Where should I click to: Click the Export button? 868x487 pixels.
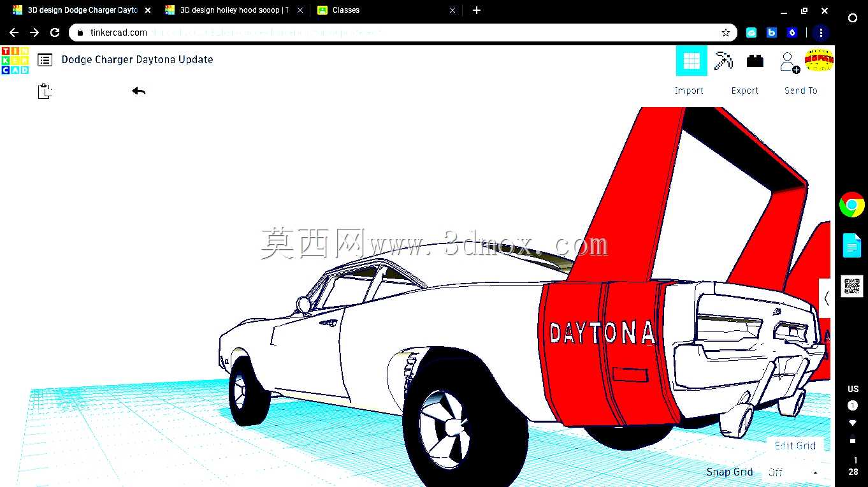click(x=745, y=91)
